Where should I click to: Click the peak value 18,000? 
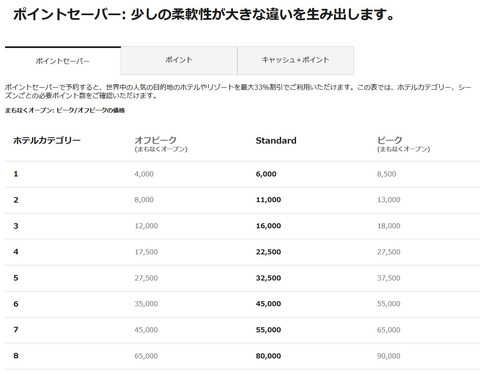click(x=389, y=226)
